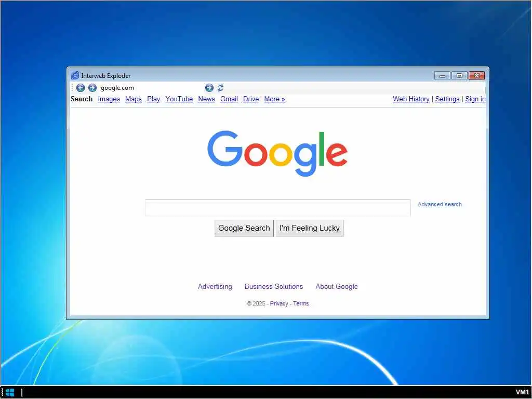Open the Settings link
The height and width of the screenshot is (399, 532).
pos(447,99)
